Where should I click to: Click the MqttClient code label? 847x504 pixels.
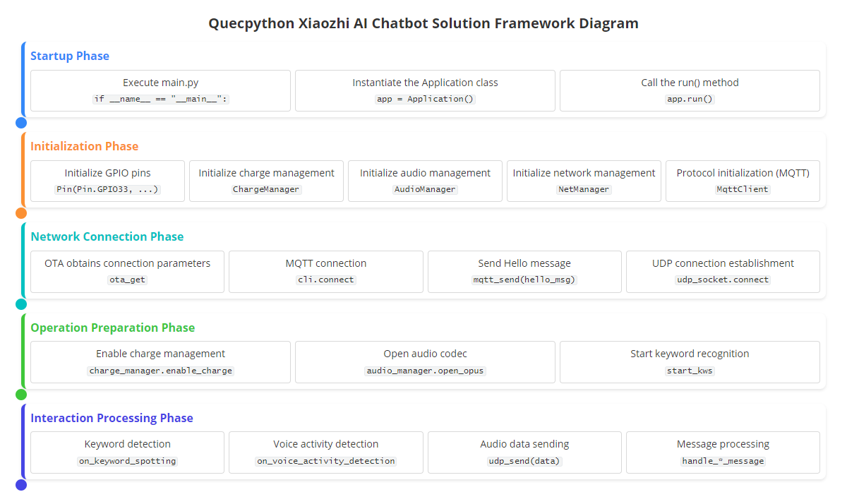tap(743, 189)
